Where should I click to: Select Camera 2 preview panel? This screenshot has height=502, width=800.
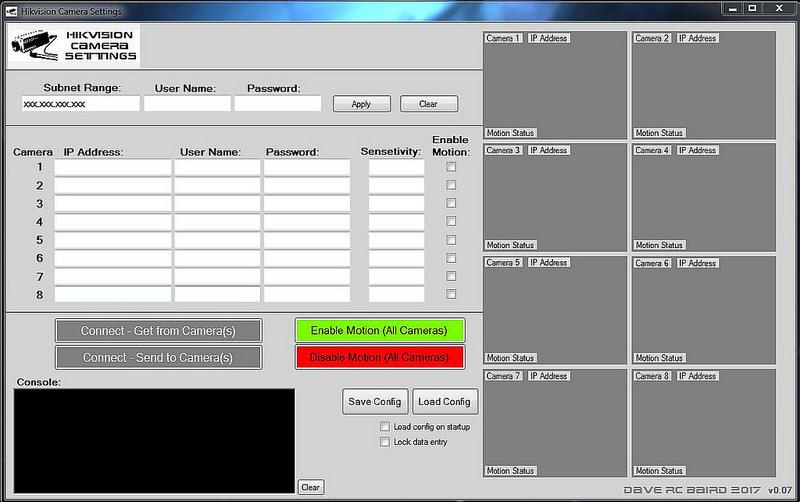pyautogui.click(x=704, y=85)
